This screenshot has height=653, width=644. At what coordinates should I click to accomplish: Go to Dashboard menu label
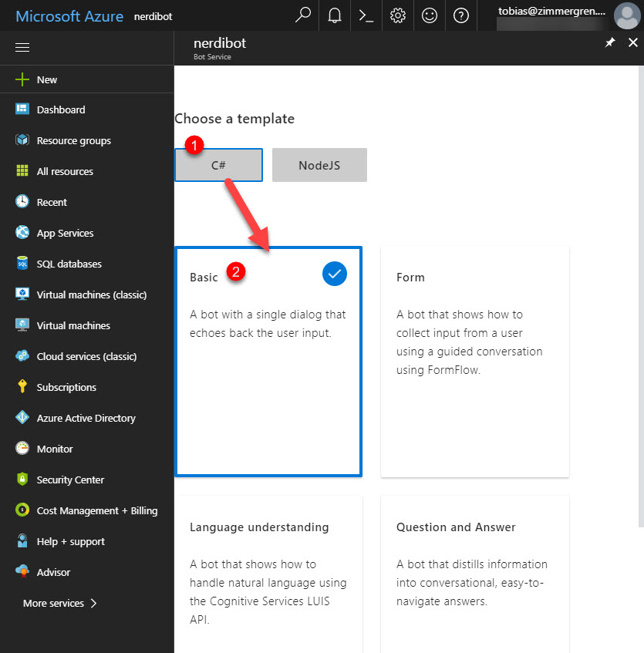pyautogui.click(x=61, y=109)
